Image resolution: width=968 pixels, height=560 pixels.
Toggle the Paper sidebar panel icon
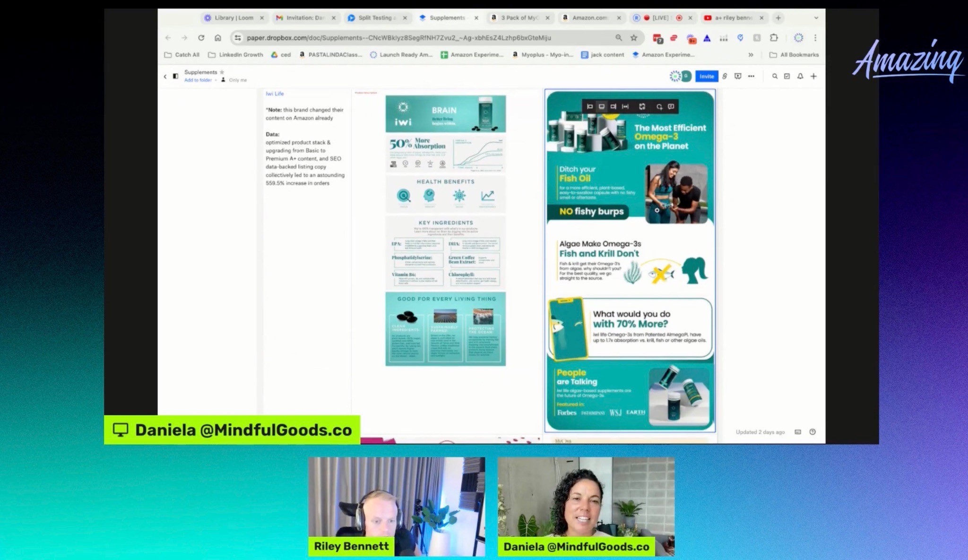click(175, 76)
